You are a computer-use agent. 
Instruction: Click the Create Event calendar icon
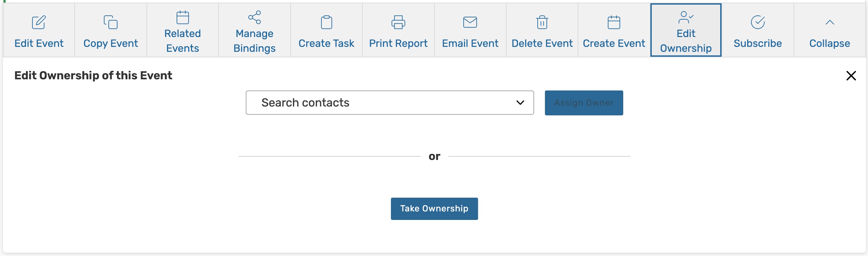[614, 22]
